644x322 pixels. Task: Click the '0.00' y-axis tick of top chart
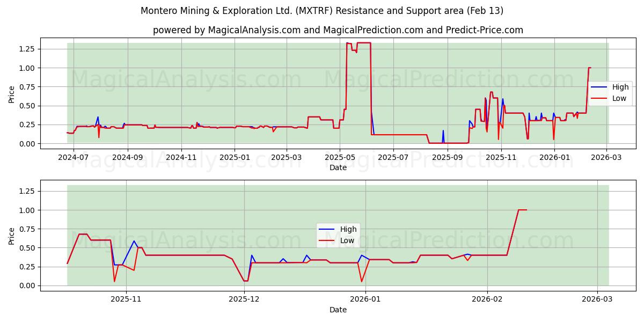pyautogui.click(x=28, y=144)
